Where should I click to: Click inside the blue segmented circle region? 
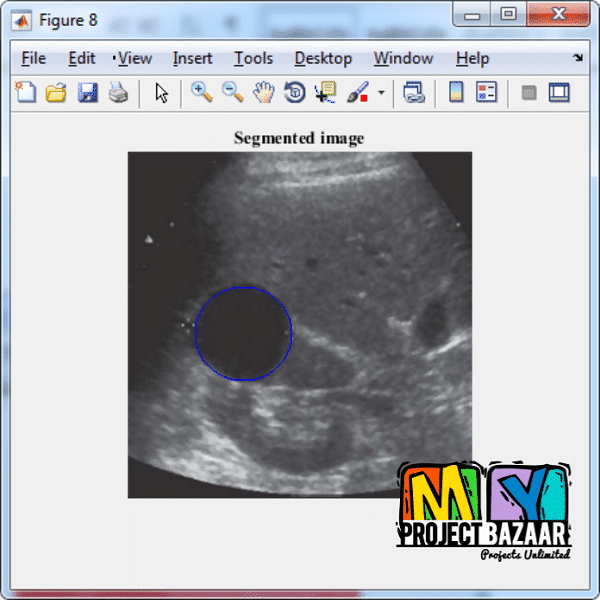pos(243,334)
